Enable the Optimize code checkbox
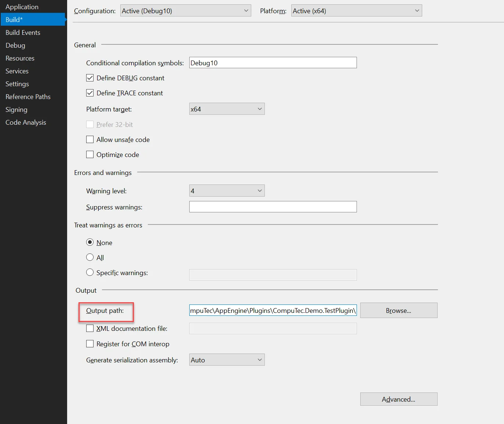Viewport: 504px width, 424px height. [x=90, y=155]
